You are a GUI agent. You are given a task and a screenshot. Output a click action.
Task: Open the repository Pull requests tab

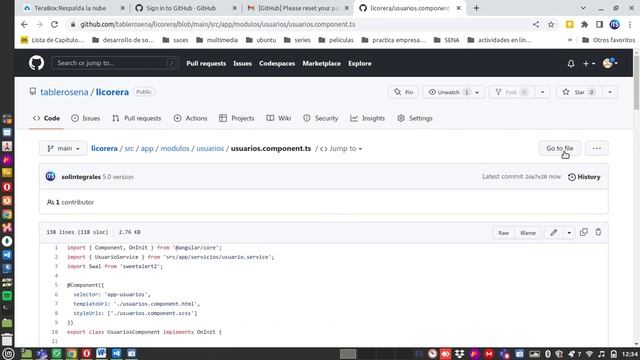point(137,118)
